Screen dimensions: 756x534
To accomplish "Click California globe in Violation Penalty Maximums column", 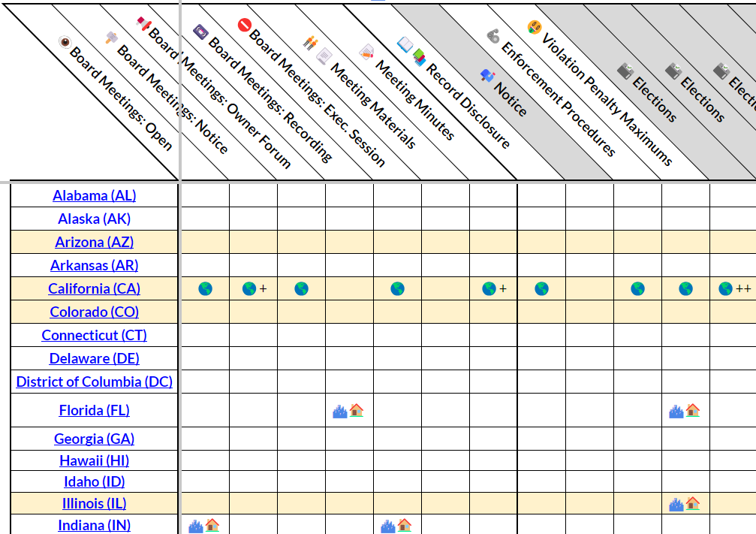I will pyautogui.click(x=685, y=288).
